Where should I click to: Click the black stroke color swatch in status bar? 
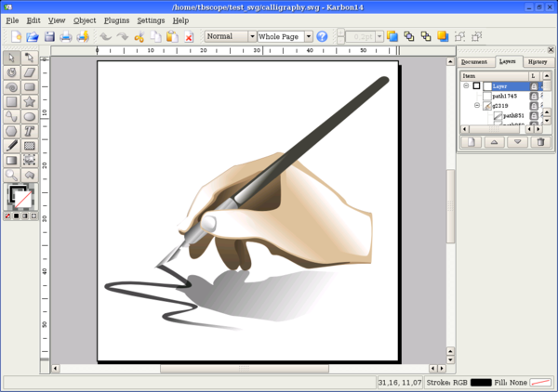point(481,383)
